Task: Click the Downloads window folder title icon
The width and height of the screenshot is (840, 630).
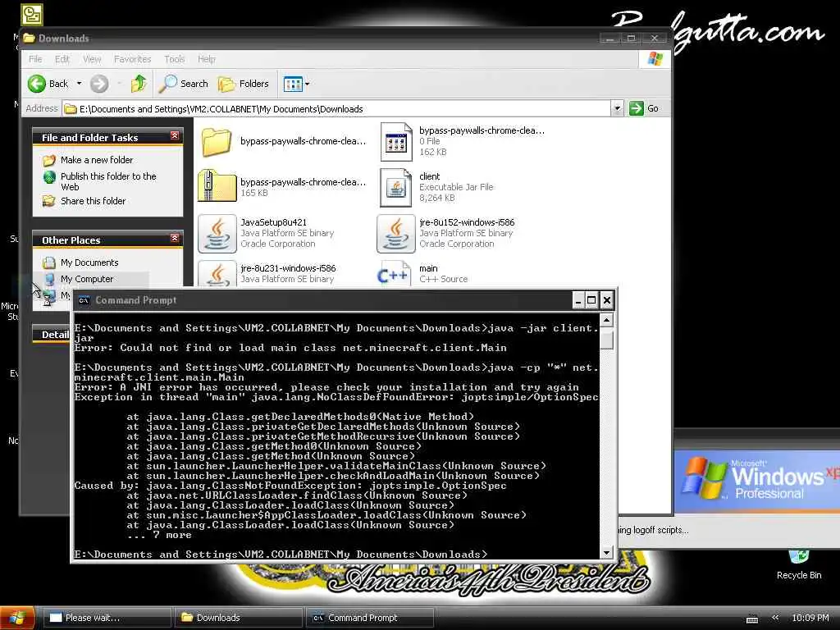Action: coord(29,38)
